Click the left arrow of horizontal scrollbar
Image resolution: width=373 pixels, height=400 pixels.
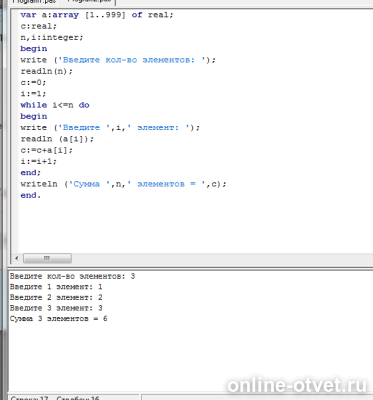point(17,258)
